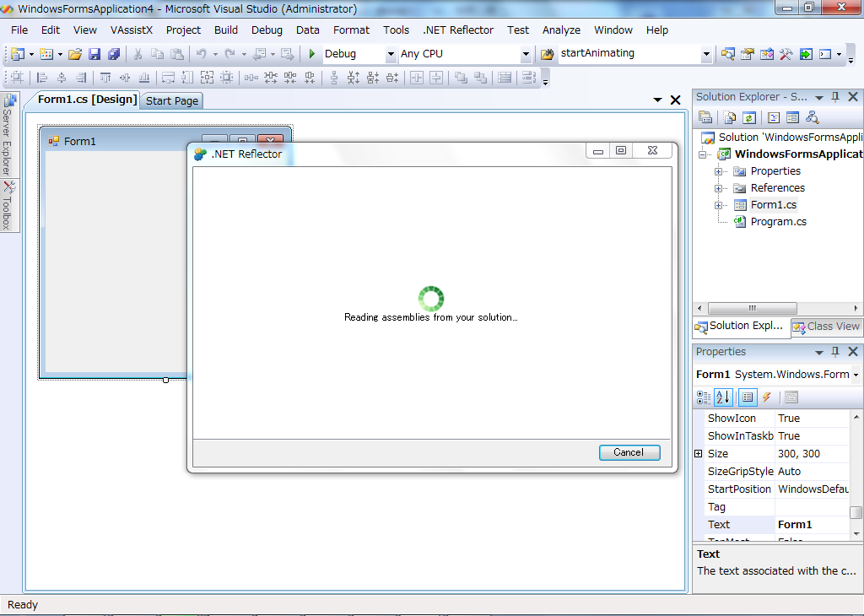
Task: Click the Open File folder icon
Action: 75,54
